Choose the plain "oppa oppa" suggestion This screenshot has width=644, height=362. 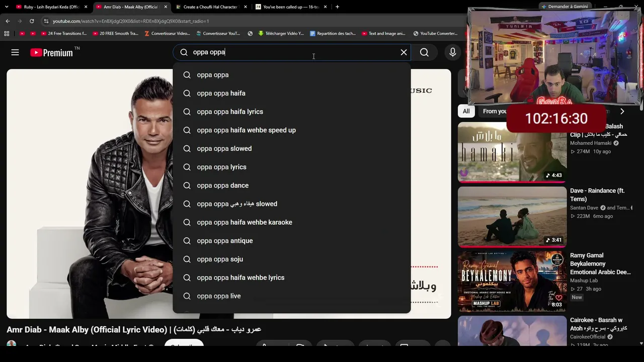292,75
